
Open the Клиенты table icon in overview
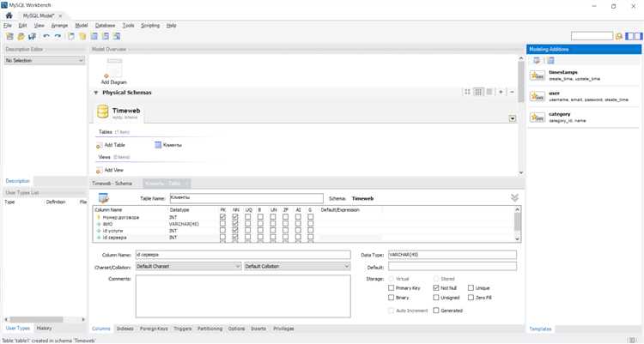point(158,145)
